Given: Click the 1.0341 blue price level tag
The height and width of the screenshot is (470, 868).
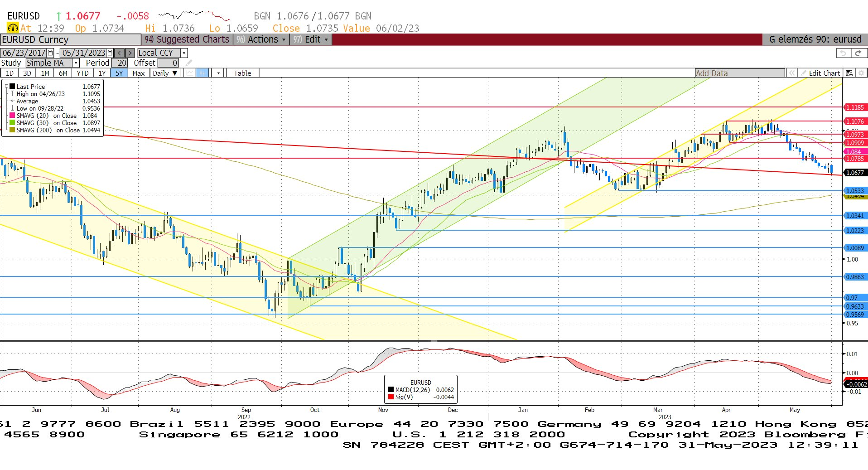Looking at the screenshot, I should tap(855, 216).
